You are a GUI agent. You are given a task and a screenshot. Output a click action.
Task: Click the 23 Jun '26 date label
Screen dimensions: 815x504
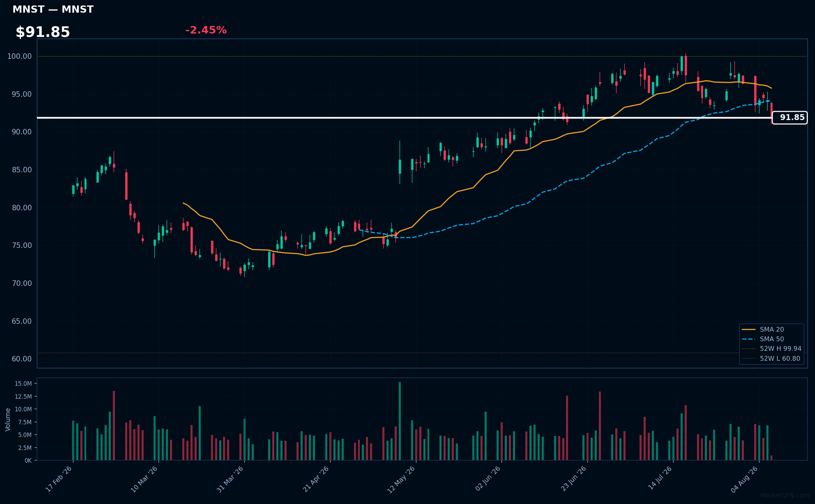[574, 479]
